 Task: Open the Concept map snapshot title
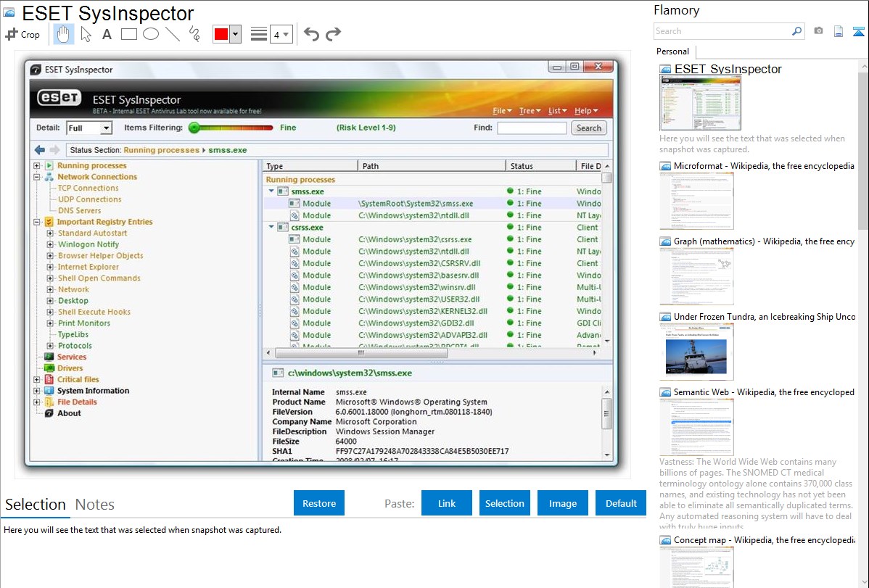click(764, 539)
